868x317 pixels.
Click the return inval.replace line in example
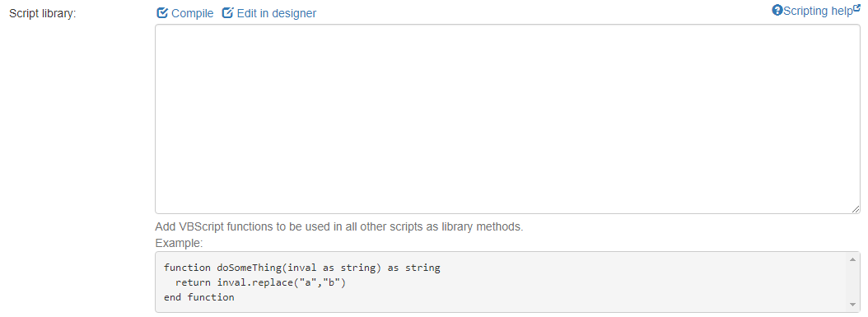260,282
